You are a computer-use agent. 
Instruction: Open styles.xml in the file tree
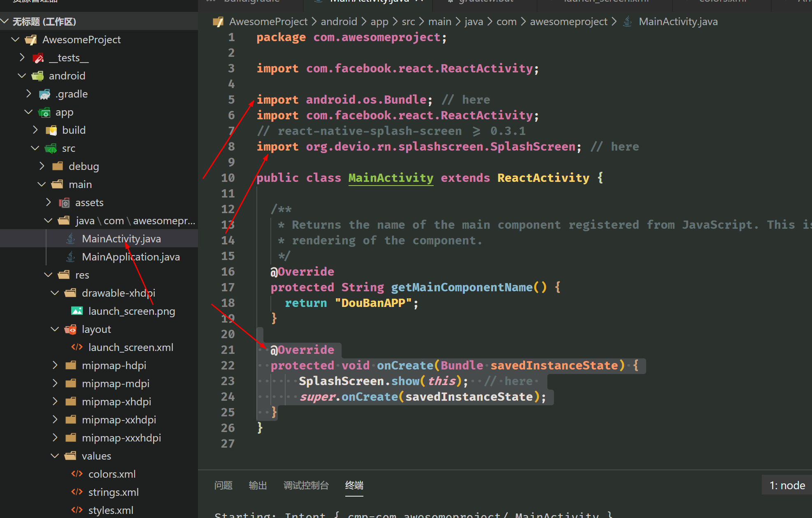(x=111, y=510)
